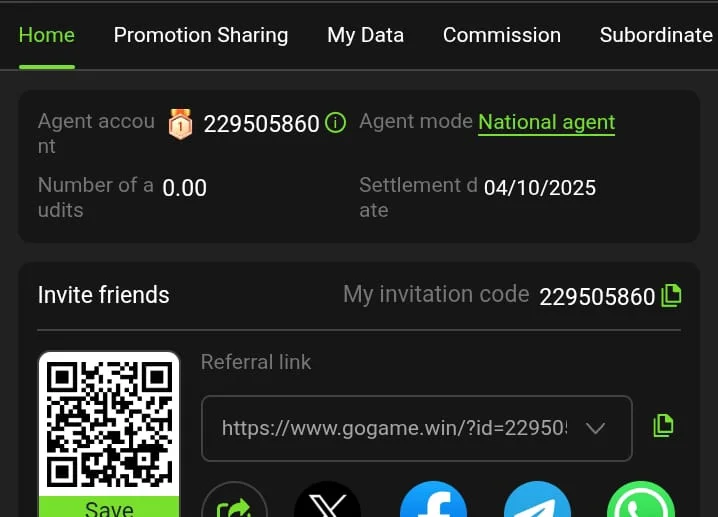Click the info icon beside agent account number
This screenshot has width=718, height=517.
tap(336, 124)
